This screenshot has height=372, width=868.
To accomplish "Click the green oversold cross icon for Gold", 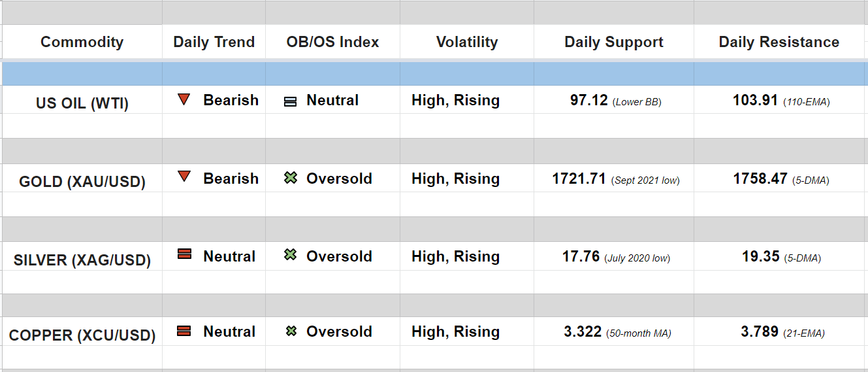I will click(x=291, y=178).
